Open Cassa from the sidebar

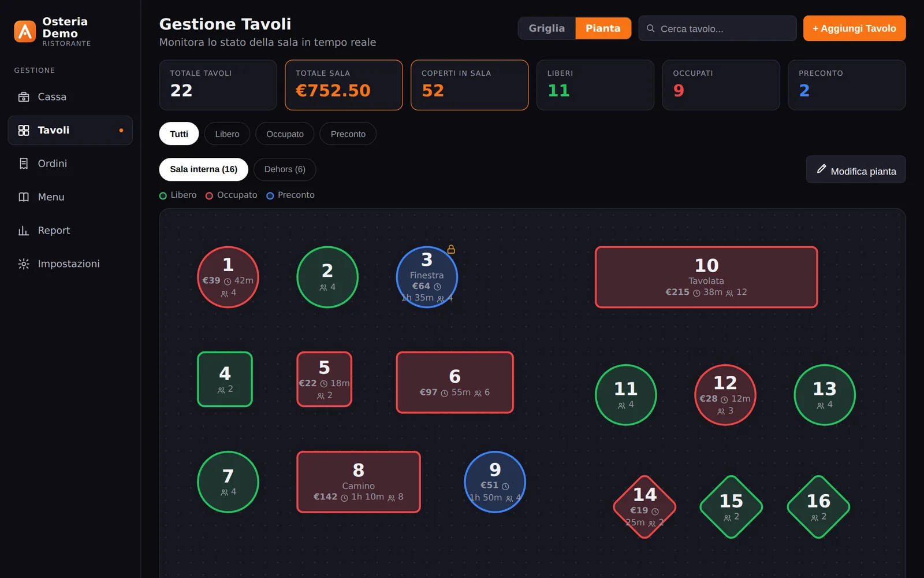[x=70, y=97]
